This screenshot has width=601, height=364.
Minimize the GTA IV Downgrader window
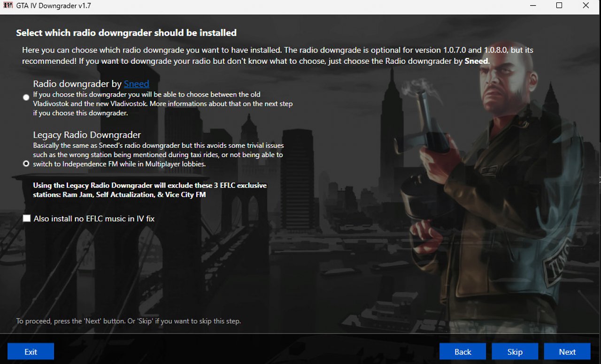(532, 6)
